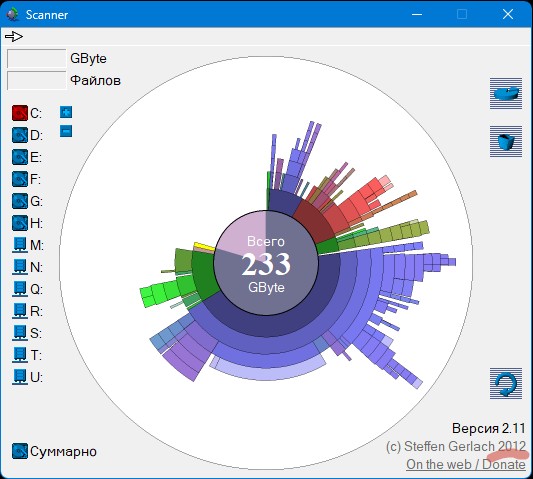Image resolution: width=533 pixels, height=479 pixels.
Task: Click the Суммарно summary icon
Action: coord(20,451)
